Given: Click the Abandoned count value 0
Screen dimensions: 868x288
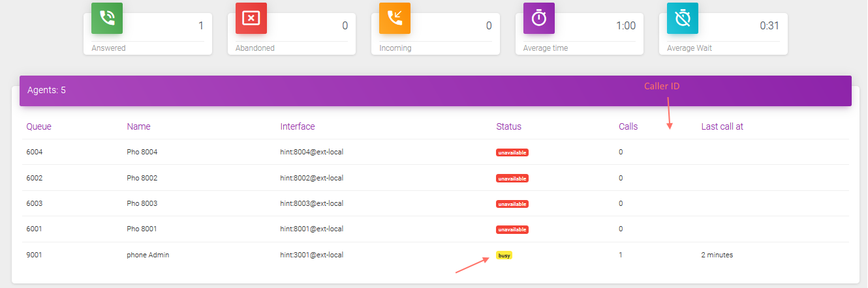Looking at the screenshot, I should pyautogui.click(x=345, y=26).
